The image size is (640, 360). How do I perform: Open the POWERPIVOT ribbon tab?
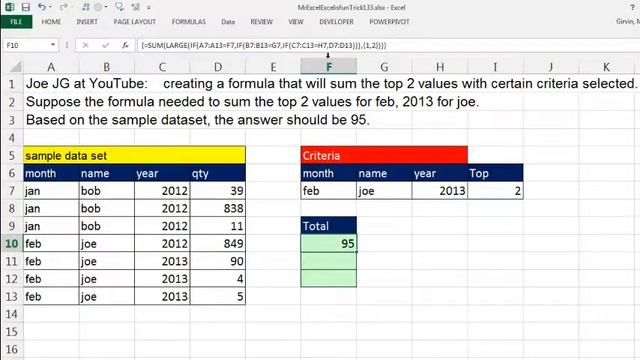(389, 22)
